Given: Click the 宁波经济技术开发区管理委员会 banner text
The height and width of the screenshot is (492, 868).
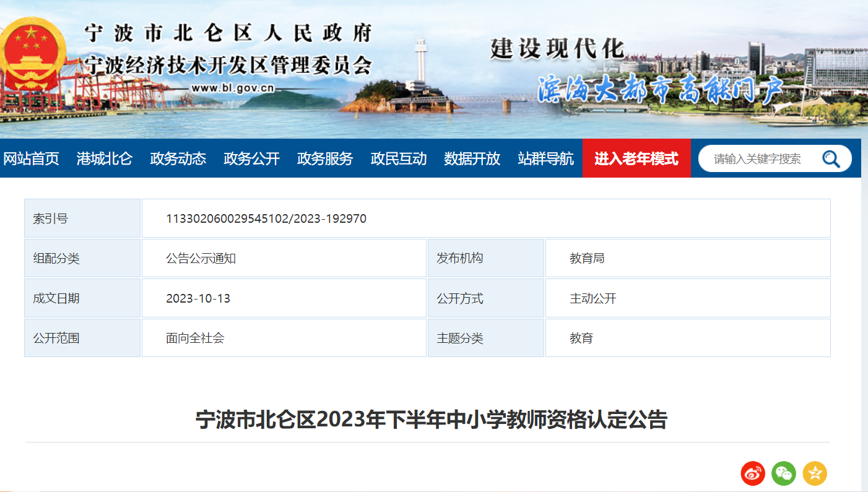Looking at the screenshot, I should pyautogui.click(x=228, y=65).
